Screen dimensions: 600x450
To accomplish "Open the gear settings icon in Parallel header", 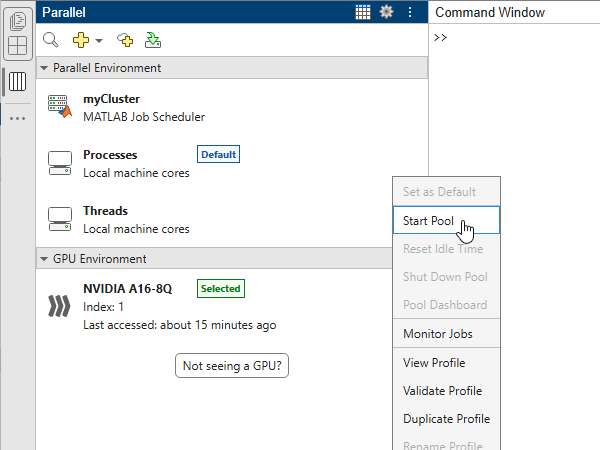I will pyautogui.click(x=386, y=12).
